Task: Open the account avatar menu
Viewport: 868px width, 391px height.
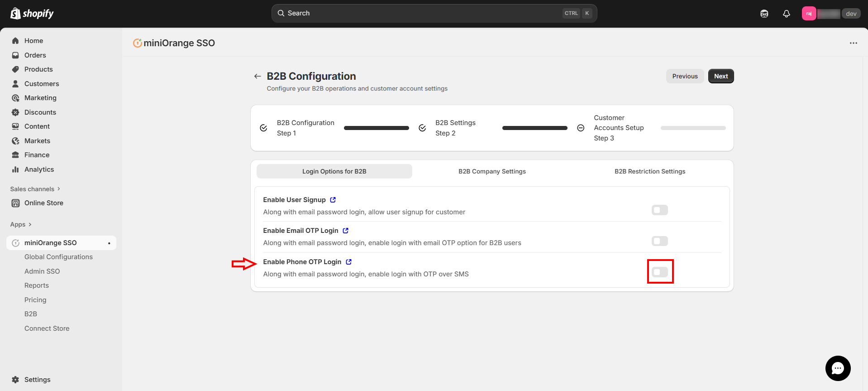Action: [x=809, y=14]
